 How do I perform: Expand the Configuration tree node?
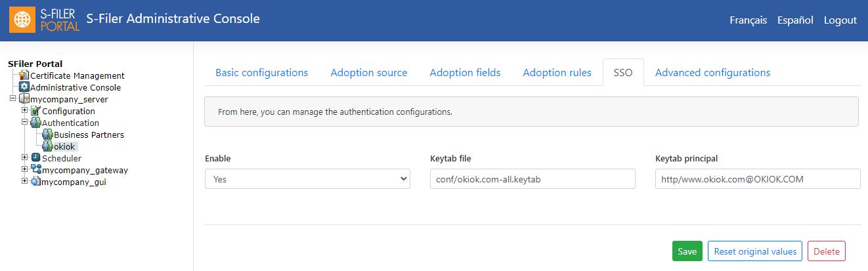25,111
